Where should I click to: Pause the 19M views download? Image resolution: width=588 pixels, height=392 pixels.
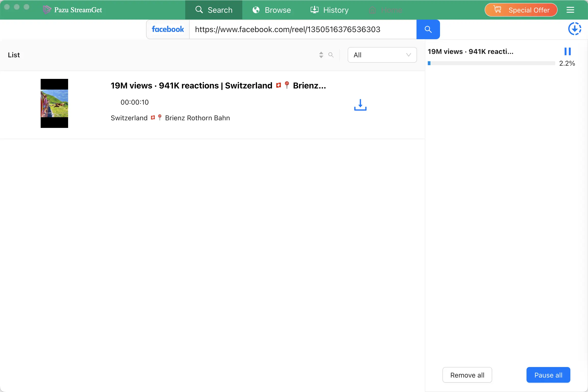pyautogui.click(x=567, y=51)
